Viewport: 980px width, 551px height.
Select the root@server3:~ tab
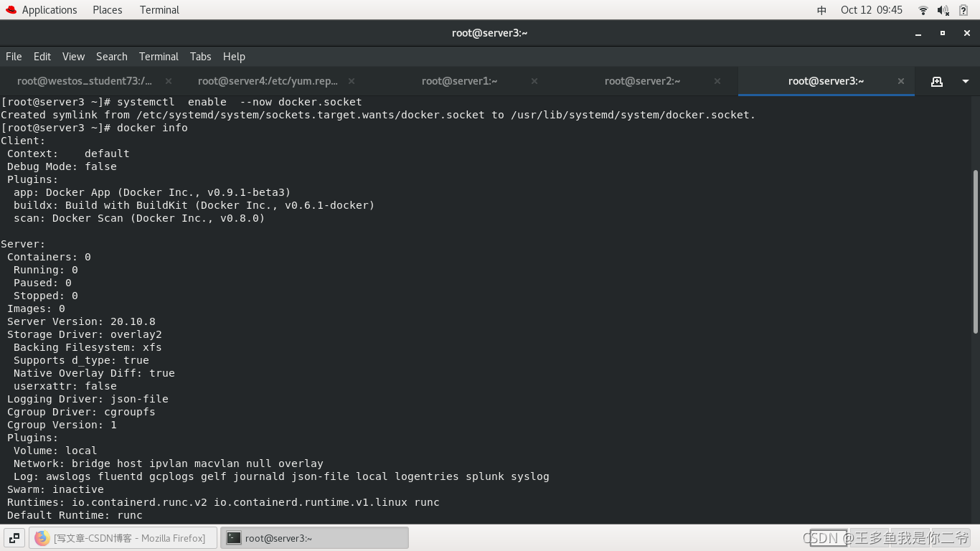[x=826, y=81]
